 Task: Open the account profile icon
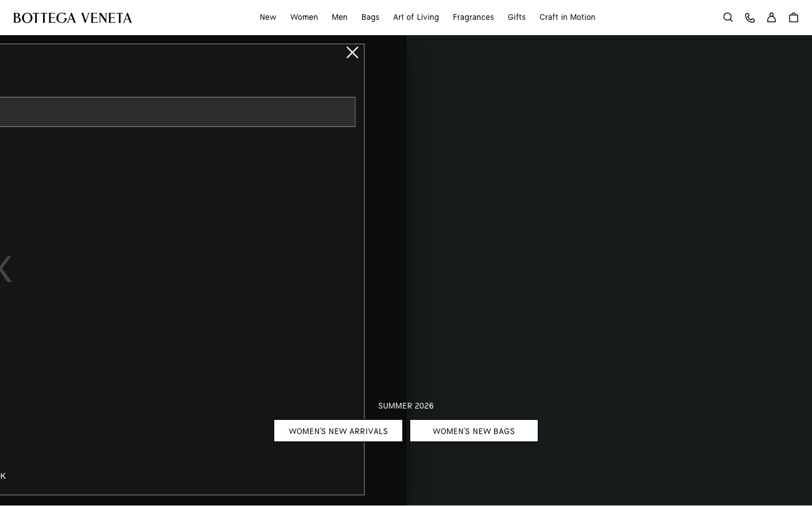[771, 18]
